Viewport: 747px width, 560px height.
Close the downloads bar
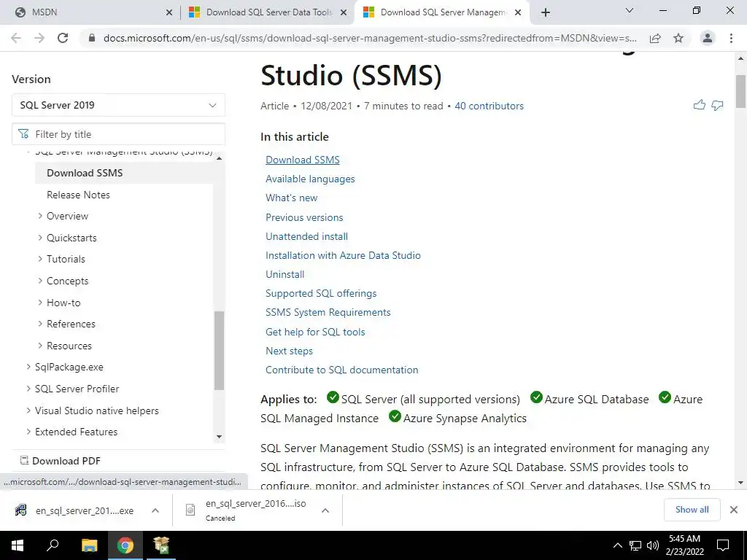[x=734, y=510]
